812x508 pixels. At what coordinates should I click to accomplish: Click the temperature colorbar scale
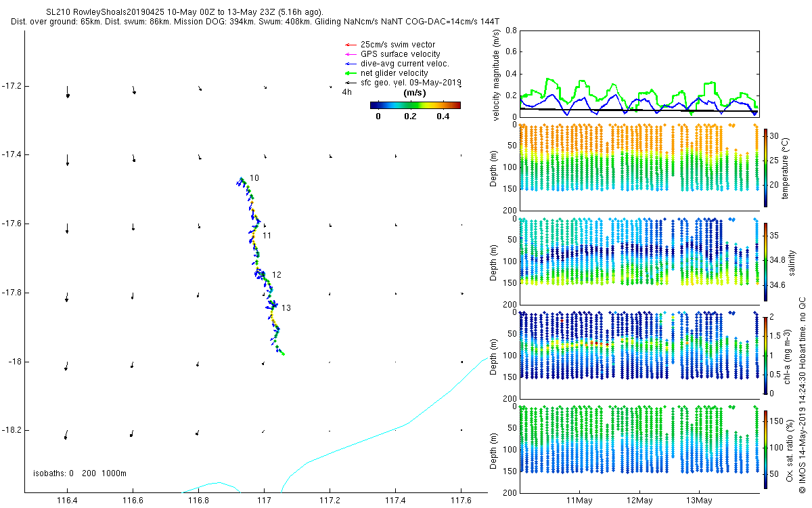[765, 167]
